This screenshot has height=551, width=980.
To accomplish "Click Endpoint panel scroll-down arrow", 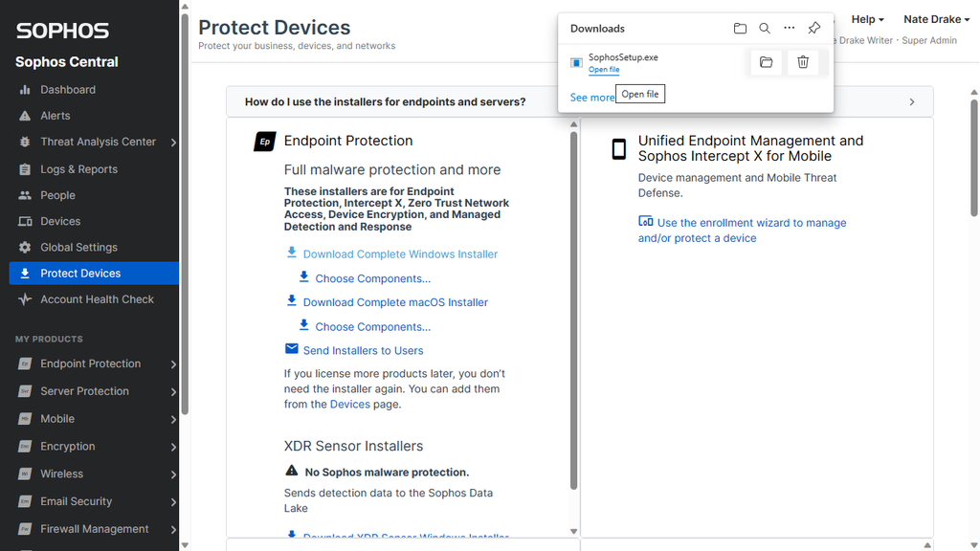I will (x=574, y=532).
